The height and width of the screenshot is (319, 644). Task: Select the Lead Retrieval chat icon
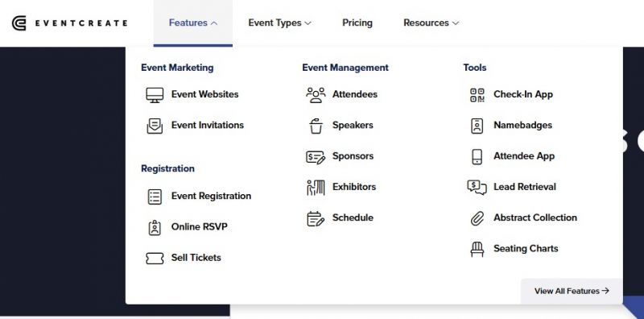(x=477, y=187)
